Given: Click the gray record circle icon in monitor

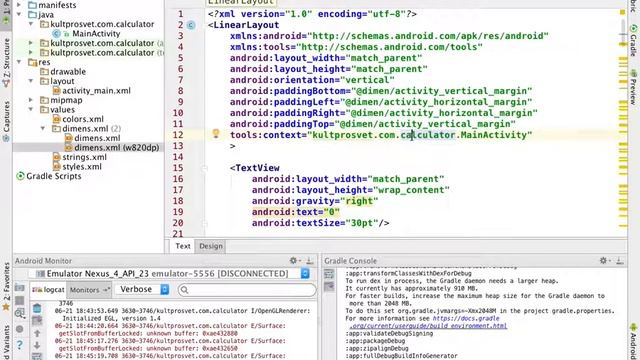Looking at the screenshot, I should [19, 329].
